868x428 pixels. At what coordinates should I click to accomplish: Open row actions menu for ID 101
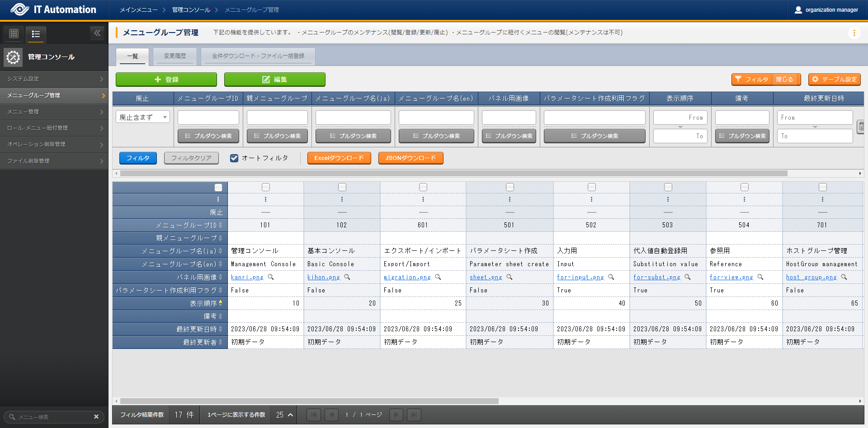265,199
